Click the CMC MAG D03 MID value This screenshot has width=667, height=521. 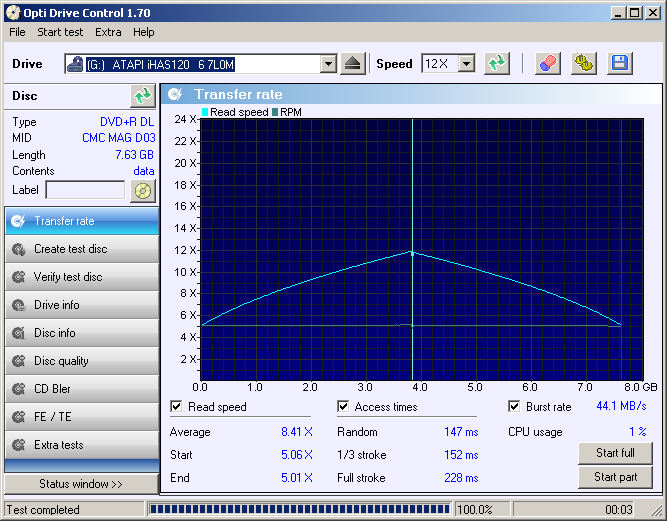click(x=119, y=138)
